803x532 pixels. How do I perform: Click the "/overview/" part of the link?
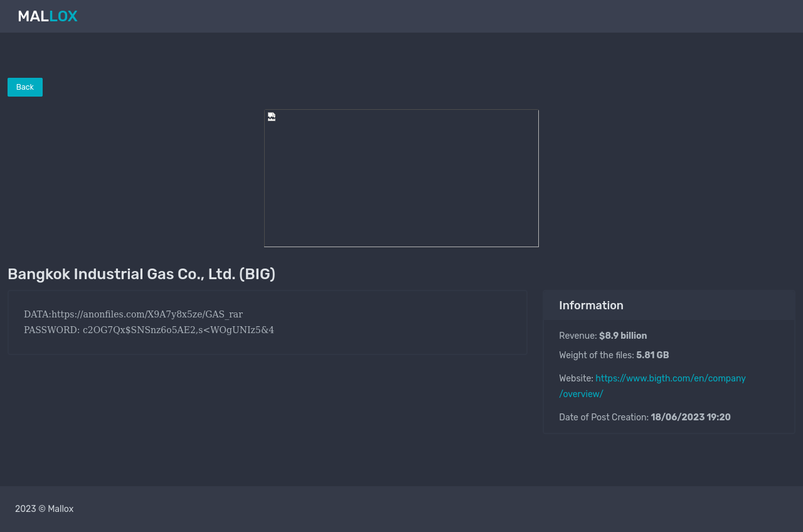[581, 394]
